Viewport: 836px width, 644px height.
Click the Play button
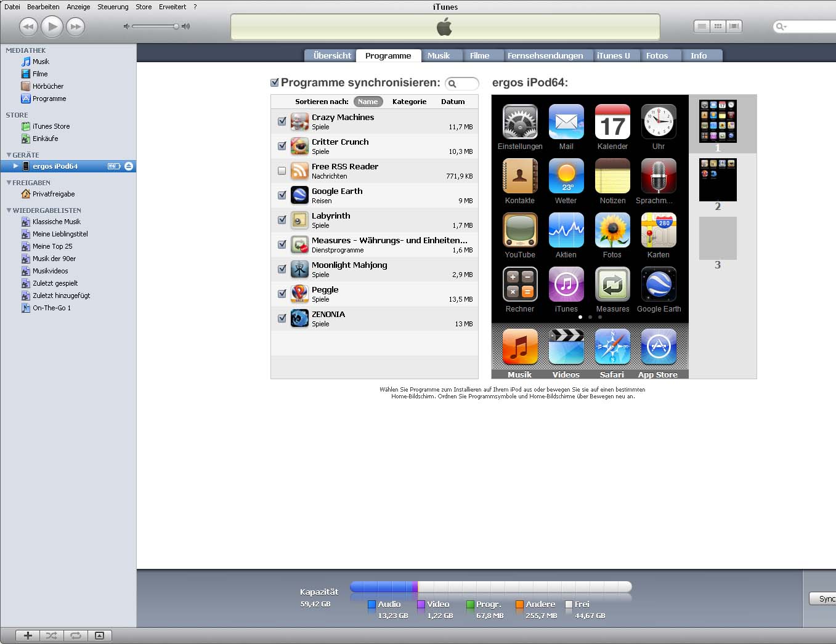[x=52, y=26]
